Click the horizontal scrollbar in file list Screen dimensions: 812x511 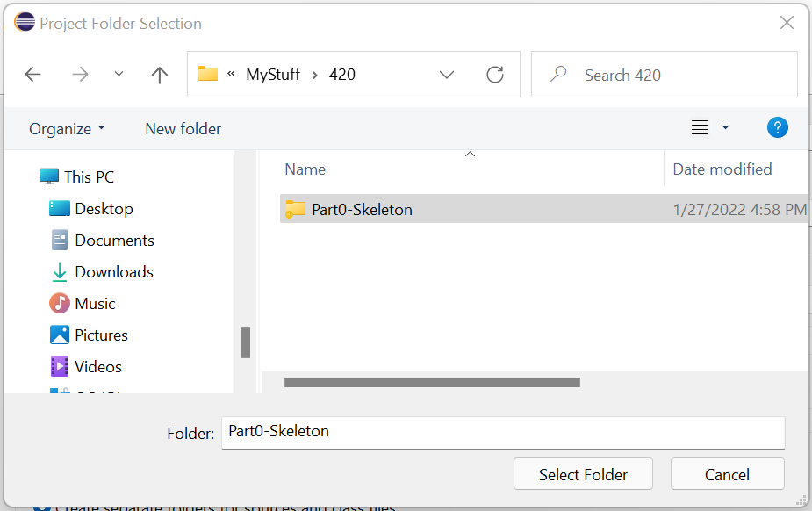[432, 383]
